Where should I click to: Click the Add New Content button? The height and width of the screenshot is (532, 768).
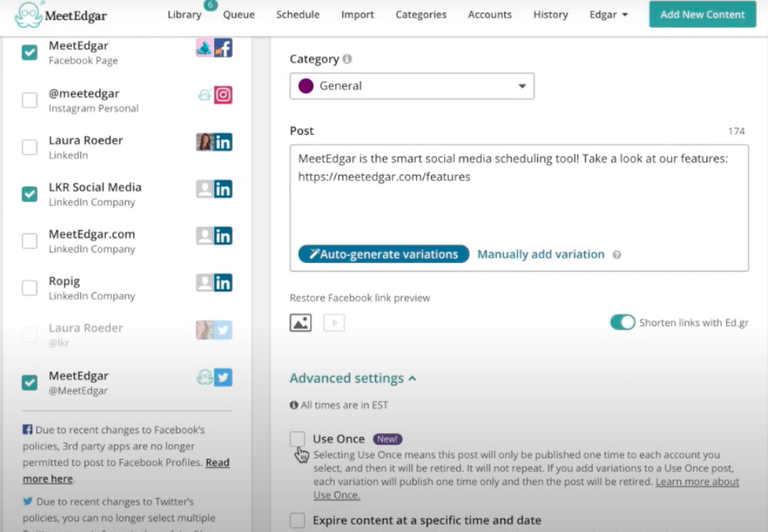point(702,15)
